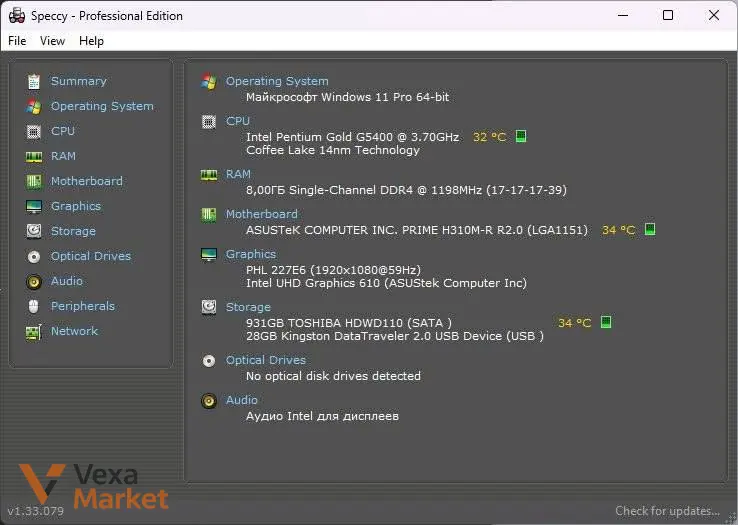Click the CPU chip icon in summary panel
The width and height of the screenshot is (738, 525).
pyautogui.click(x=209, y=122)
